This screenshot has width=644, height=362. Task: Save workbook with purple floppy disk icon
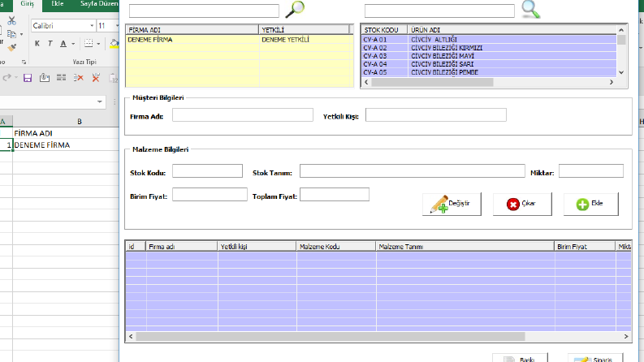point(28,78)
